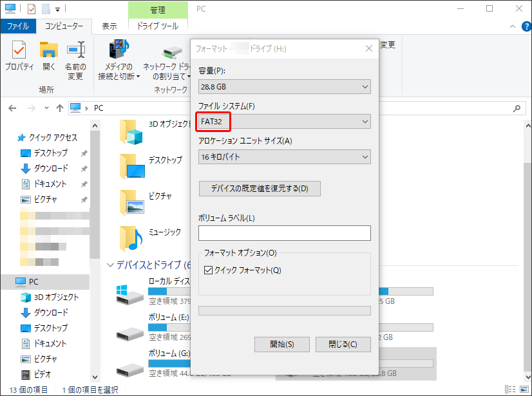Open the 3D オブジェクト folder icon in content pane
Viewport: 532px width, 396px height.
(131, 133)
